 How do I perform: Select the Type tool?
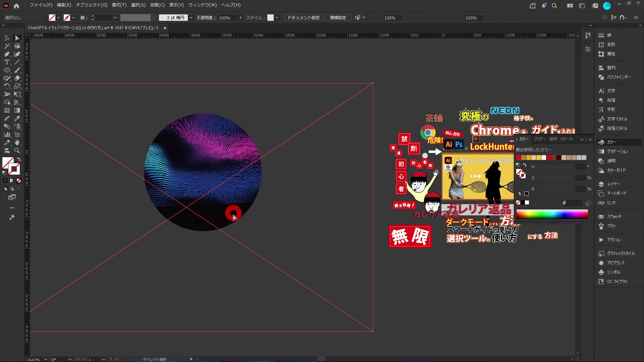coord(7,62)
